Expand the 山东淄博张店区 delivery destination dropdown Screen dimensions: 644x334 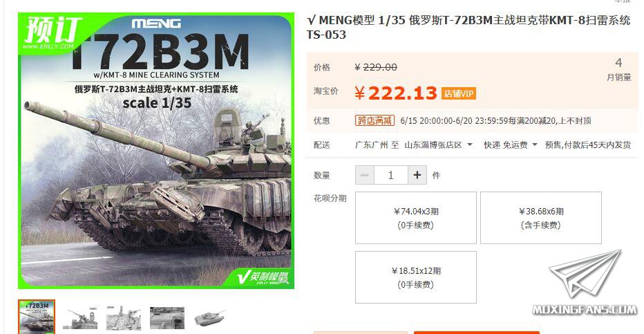pyautogui.click(x=438, y=145)
